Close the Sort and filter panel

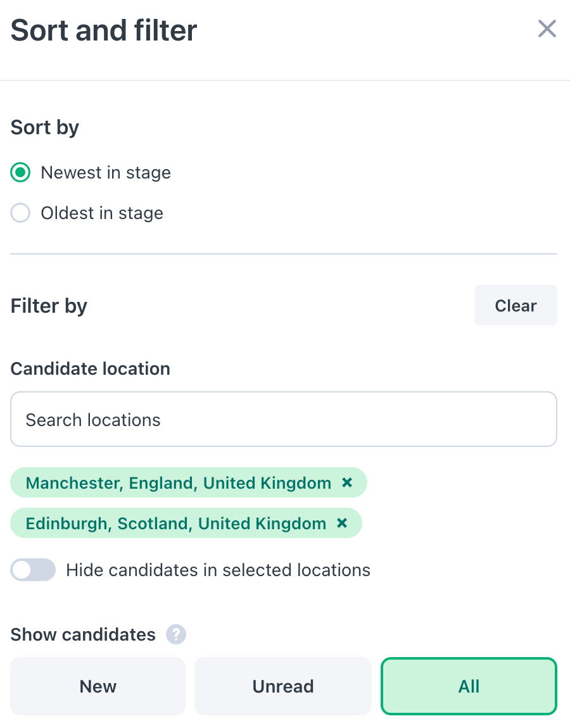(547, 28)
